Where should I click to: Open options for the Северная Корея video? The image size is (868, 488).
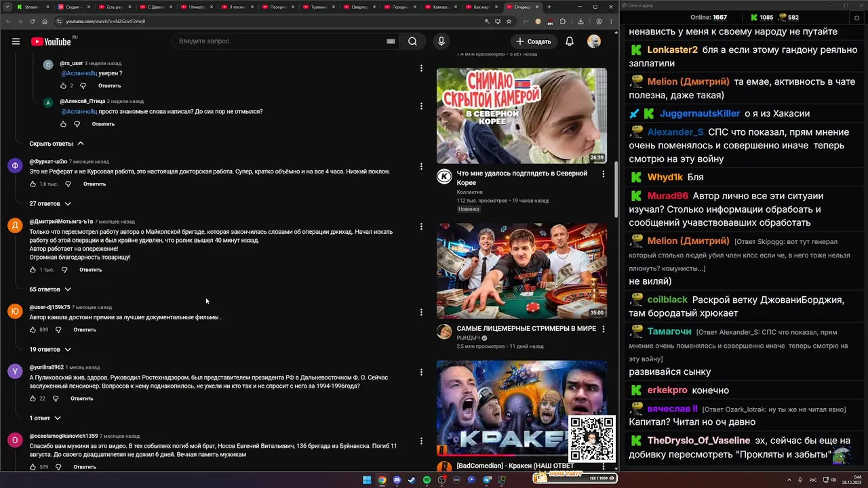(603, 174)
